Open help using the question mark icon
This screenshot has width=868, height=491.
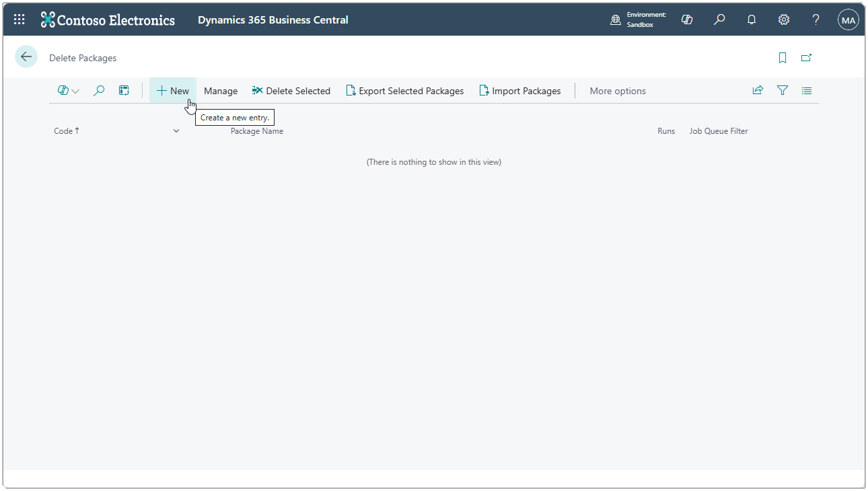pyautogui.click(x=816, y=20)
